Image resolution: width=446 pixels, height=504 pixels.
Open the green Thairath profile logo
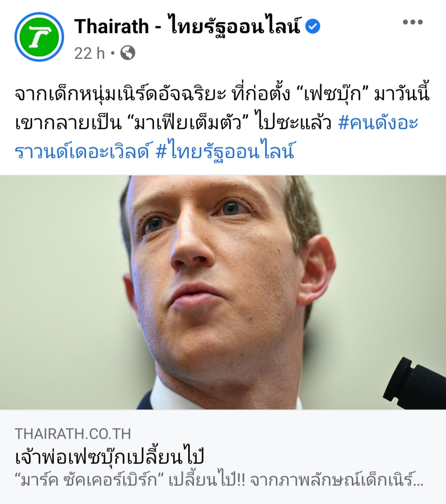coord(39,37)
